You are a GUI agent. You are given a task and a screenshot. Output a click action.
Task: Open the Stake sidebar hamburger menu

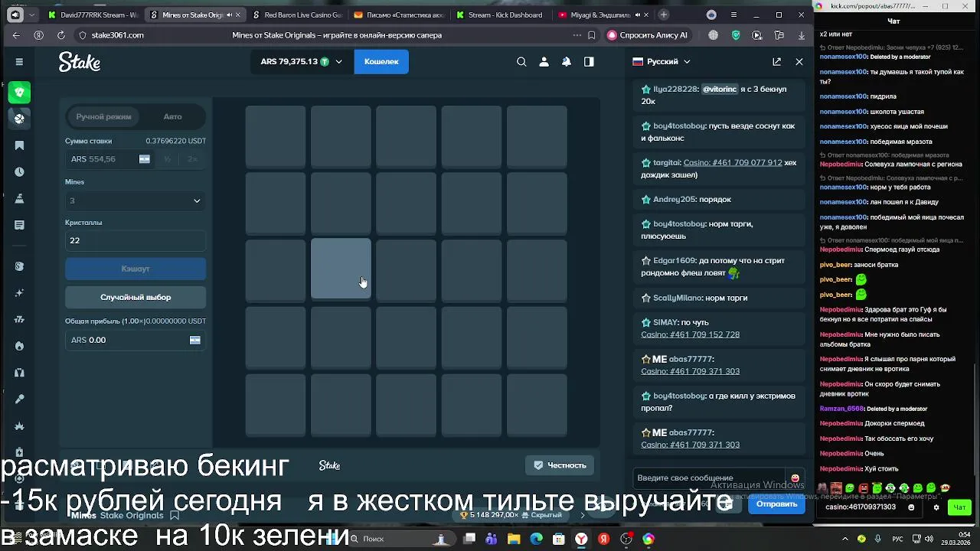pyautogui.click(x=19, y=62)
